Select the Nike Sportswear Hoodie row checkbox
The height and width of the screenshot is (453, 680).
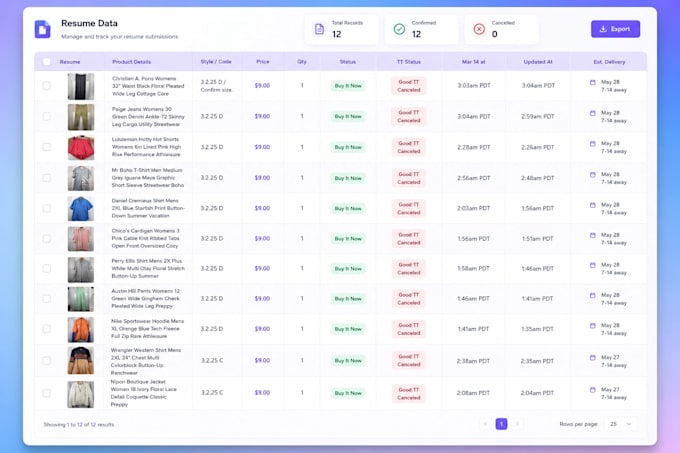coord(46,329)
